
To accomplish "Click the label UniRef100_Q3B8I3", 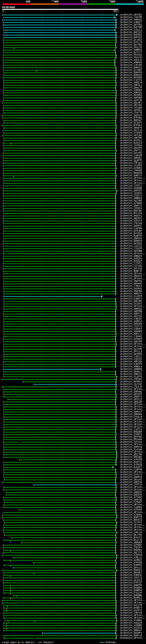I will [x=131, y=299].
